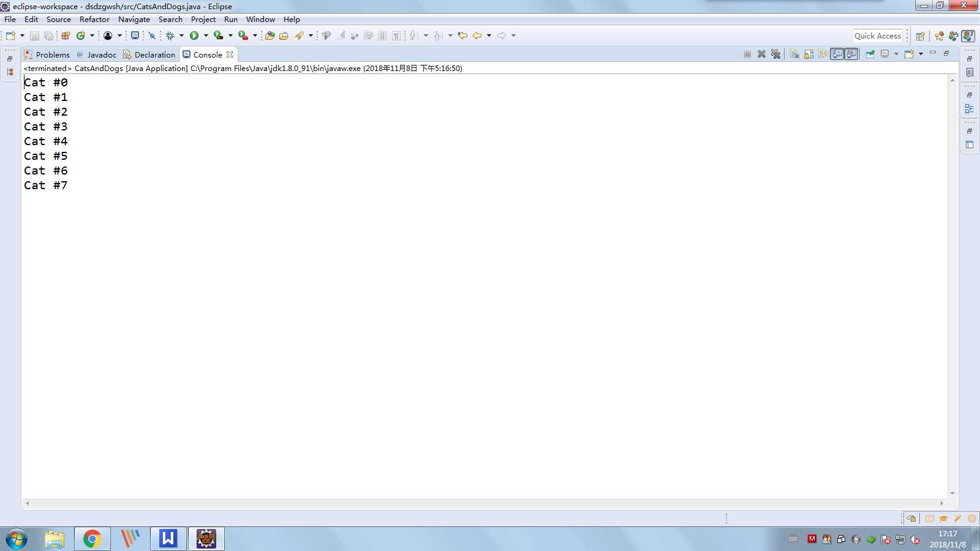Switch to the Java EE perspective icon
The image size is (980, 551).
pyautogui.click(x=939, y=36)
